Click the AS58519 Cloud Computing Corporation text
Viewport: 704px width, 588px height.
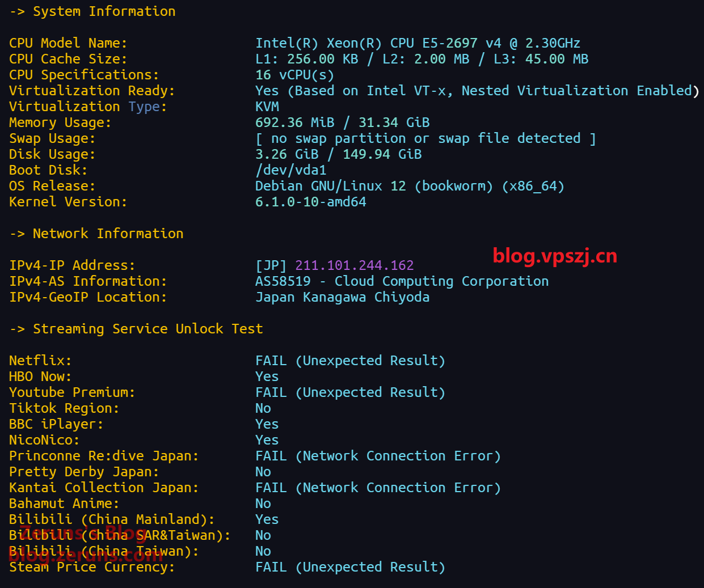402,281
